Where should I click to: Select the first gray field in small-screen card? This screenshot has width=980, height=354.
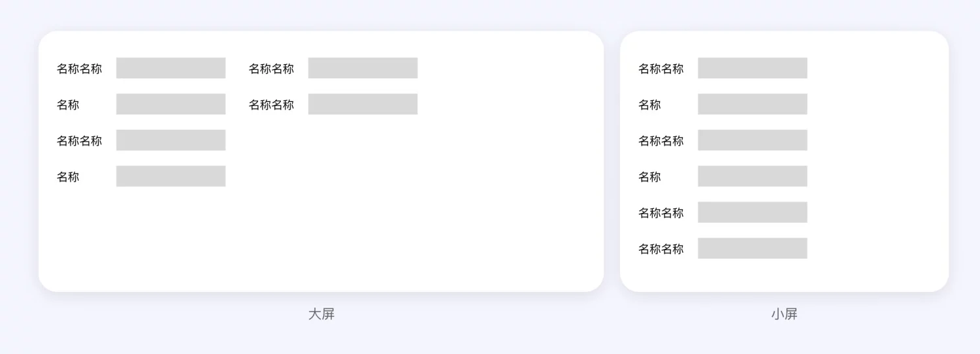[x=752, y=68]
